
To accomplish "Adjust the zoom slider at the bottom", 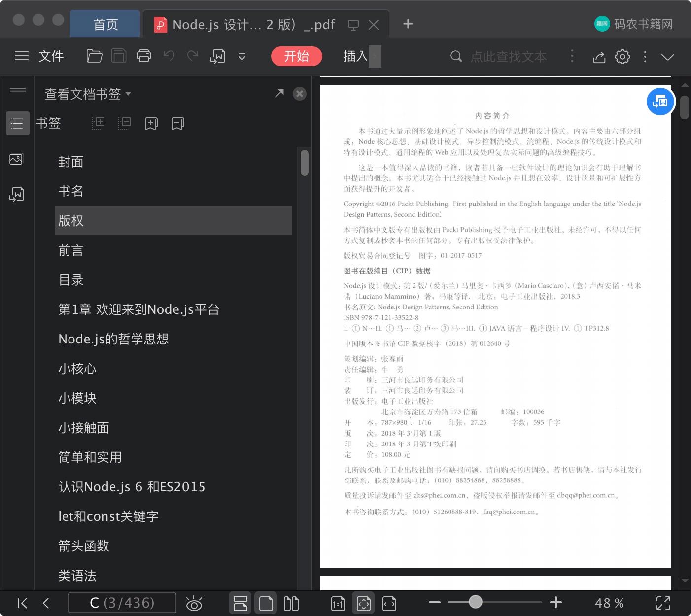I will [x=475, y=602].
